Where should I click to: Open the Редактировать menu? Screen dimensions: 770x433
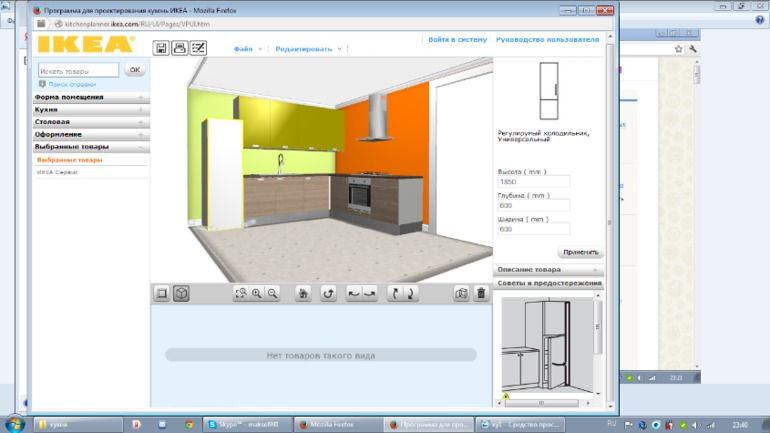point(309,48)
